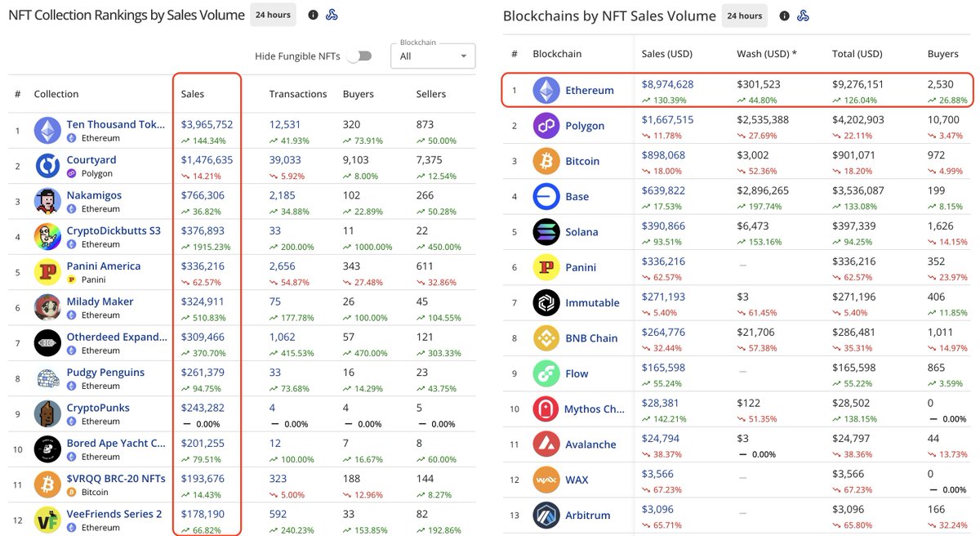Click Bitcoin blockchain logo in ranking

click(546, 162)
